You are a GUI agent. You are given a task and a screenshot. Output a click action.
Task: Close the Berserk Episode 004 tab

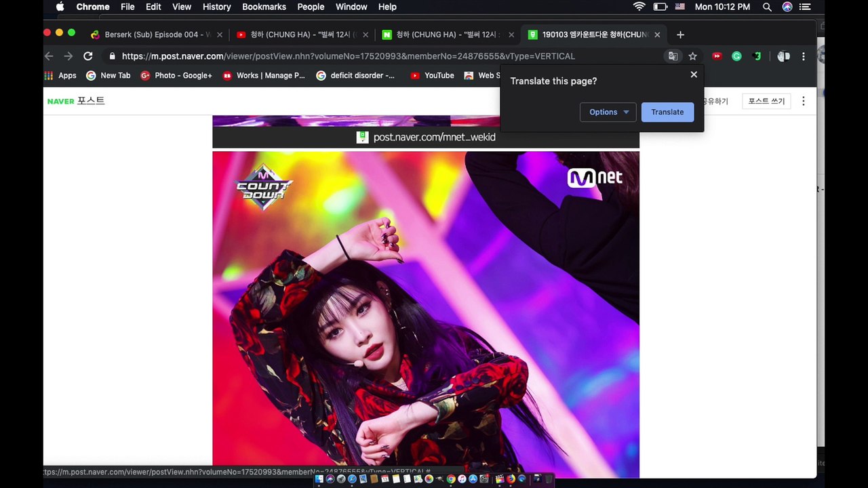pos(219,35)
